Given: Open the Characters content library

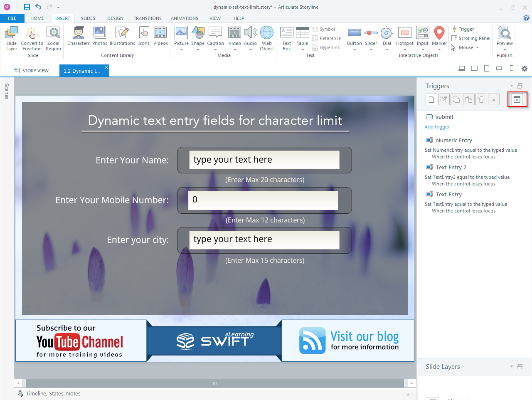Looking at the screenshot, I should (x=79, y=37).
